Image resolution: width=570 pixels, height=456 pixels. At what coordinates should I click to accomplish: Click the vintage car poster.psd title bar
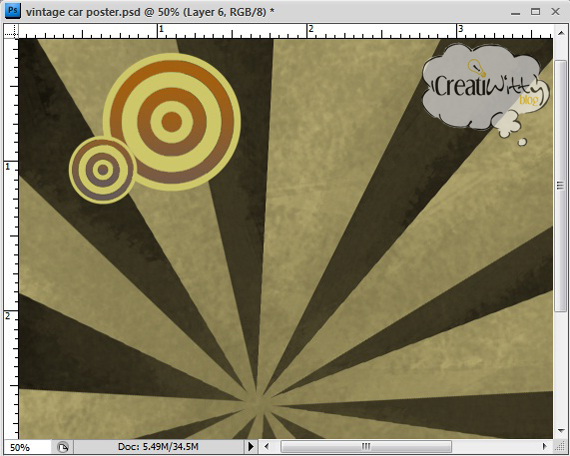point(150,12)
